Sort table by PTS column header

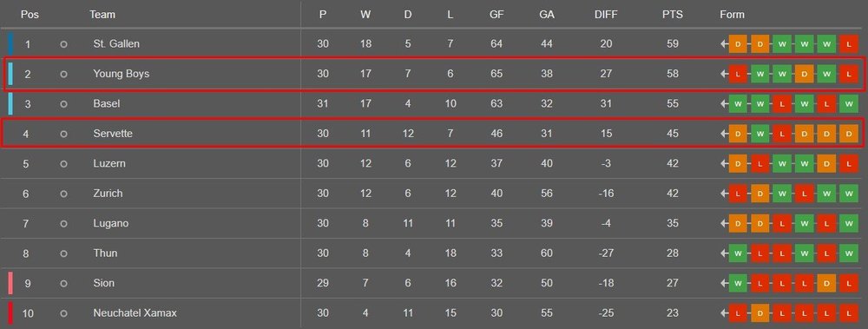pyautogui.click(x=673, y=15)
